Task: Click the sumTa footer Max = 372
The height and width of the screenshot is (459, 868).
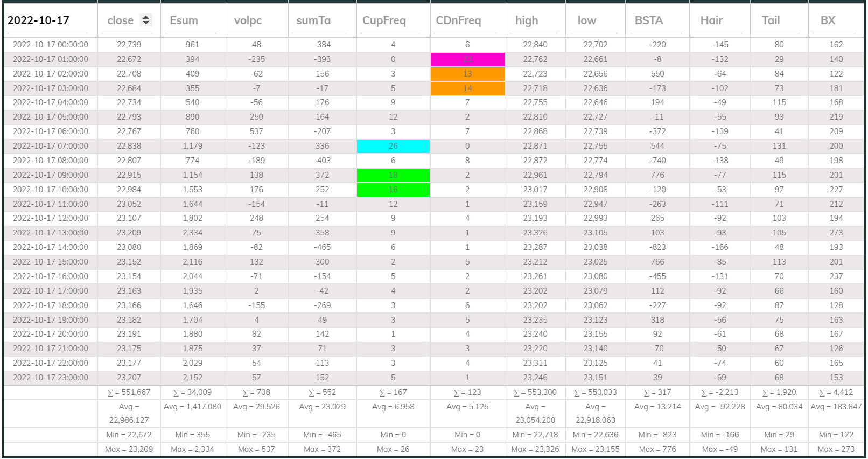Action: point(322,449)
